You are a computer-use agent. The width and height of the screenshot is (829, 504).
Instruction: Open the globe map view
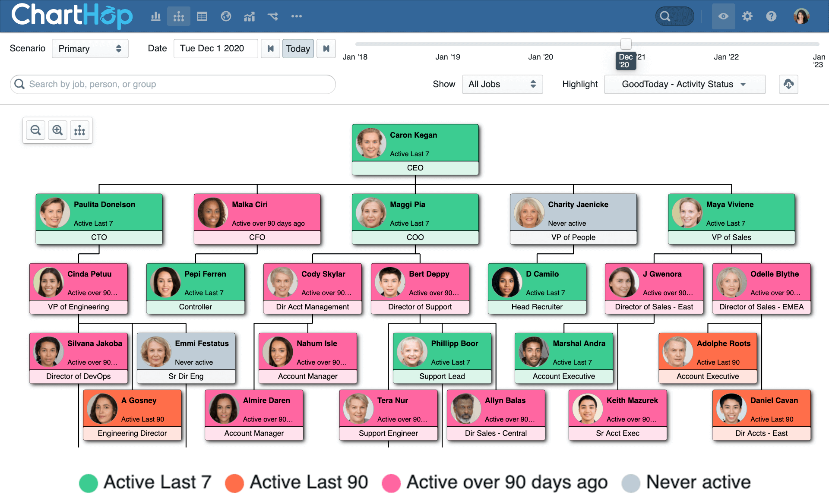point(226,16)
